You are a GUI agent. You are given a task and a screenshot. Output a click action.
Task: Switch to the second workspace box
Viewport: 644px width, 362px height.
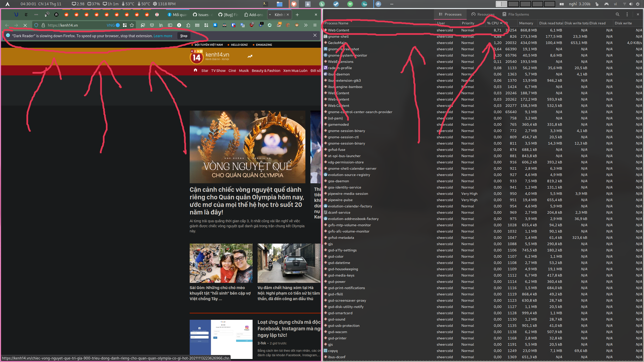pos(513,4)
